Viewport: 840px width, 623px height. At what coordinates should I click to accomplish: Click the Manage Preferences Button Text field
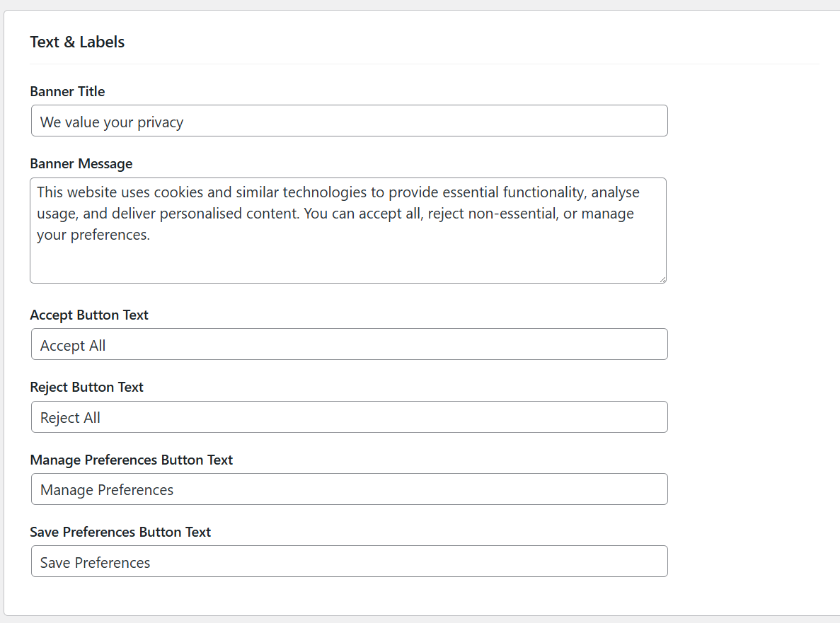click(349, 489)
